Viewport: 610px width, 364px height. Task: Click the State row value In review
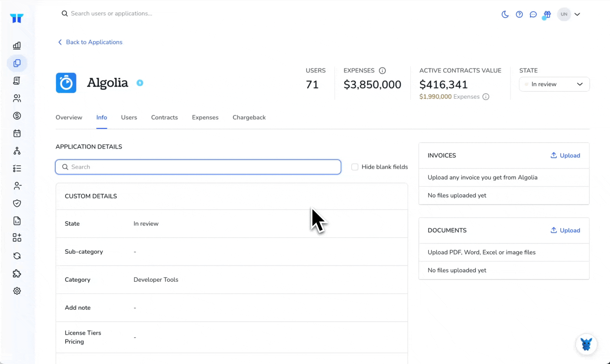(x=146, y=223)
